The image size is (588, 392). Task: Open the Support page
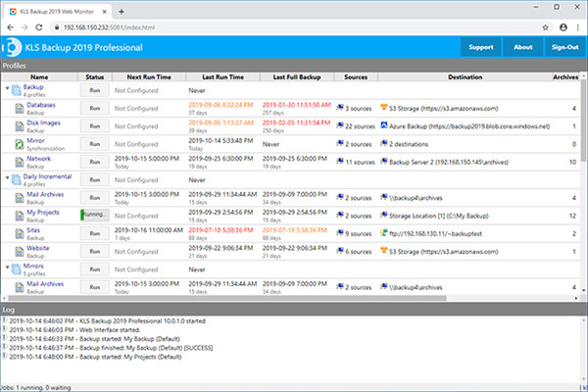[481, 47]
